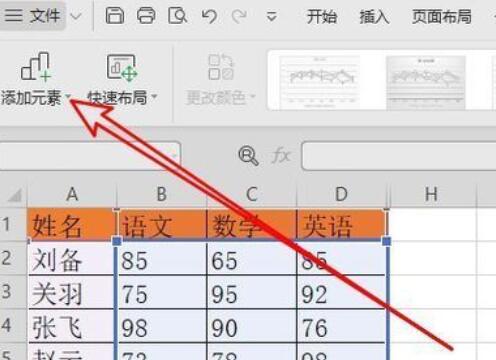The width and height of the screenshot is (496, 360).
Task: Select row 1 header
Action: point(13,224)
